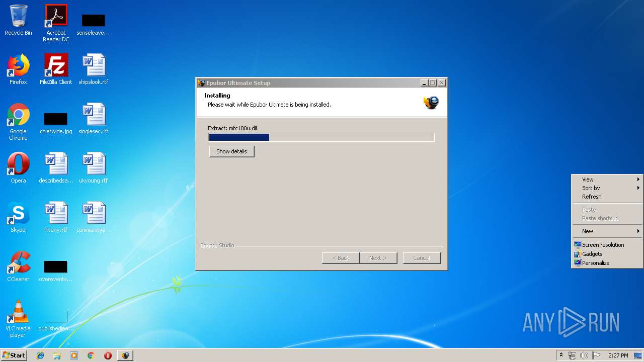Minimize the Epubor setup window
This screenshot has height=362, width=644.
424,83
